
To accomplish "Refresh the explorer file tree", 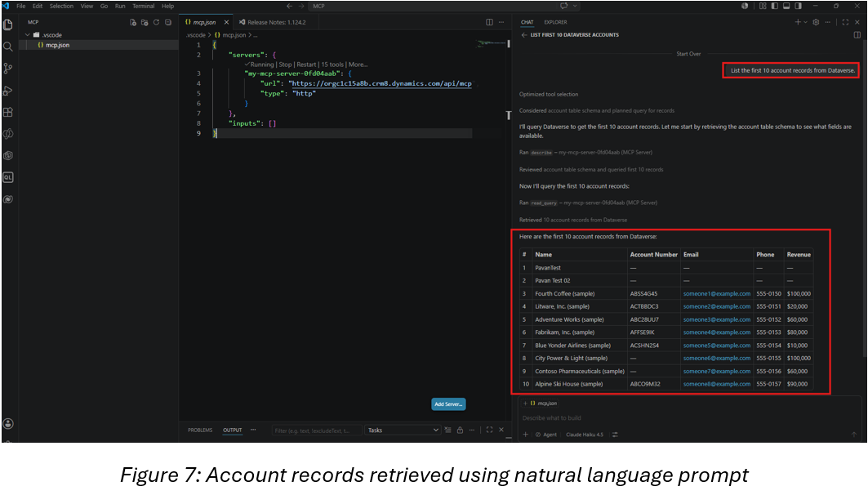I will pyautogui.click(x=156, y=22).
